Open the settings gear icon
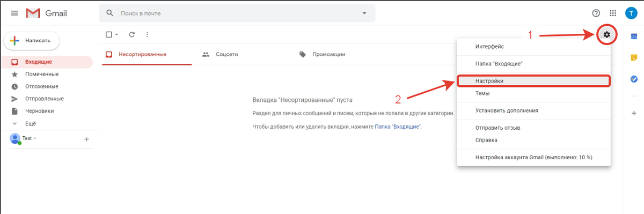This screenshot has width=644, height=214. pyautogui.click(x=607, y=34)
